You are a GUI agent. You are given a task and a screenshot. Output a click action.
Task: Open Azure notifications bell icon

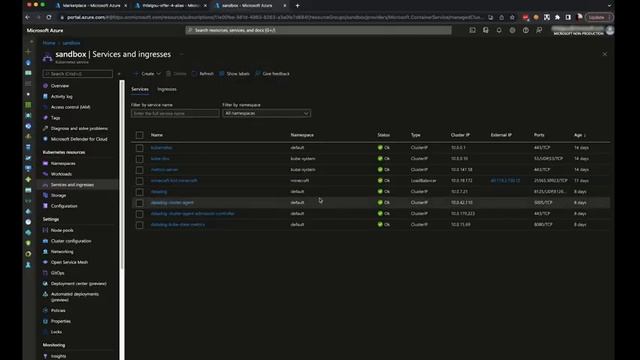[x=499, y=30]
